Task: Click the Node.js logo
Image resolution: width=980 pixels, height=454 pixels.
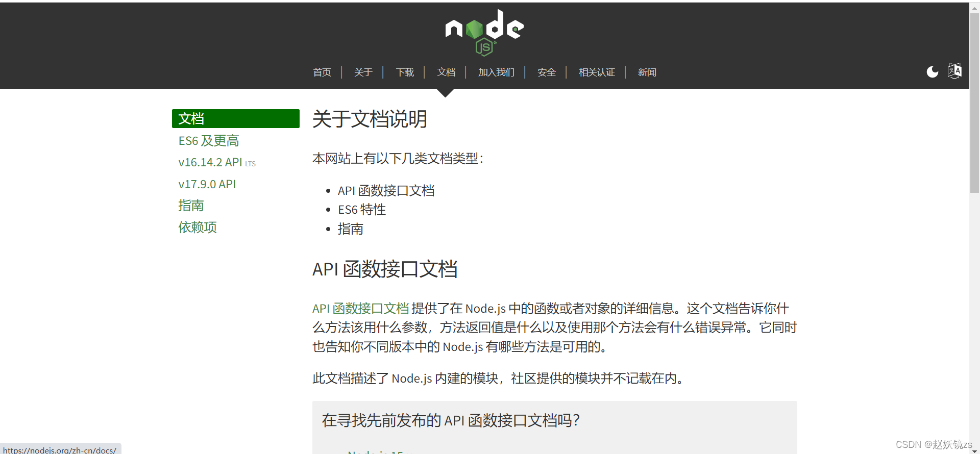Action: [484, 33]
